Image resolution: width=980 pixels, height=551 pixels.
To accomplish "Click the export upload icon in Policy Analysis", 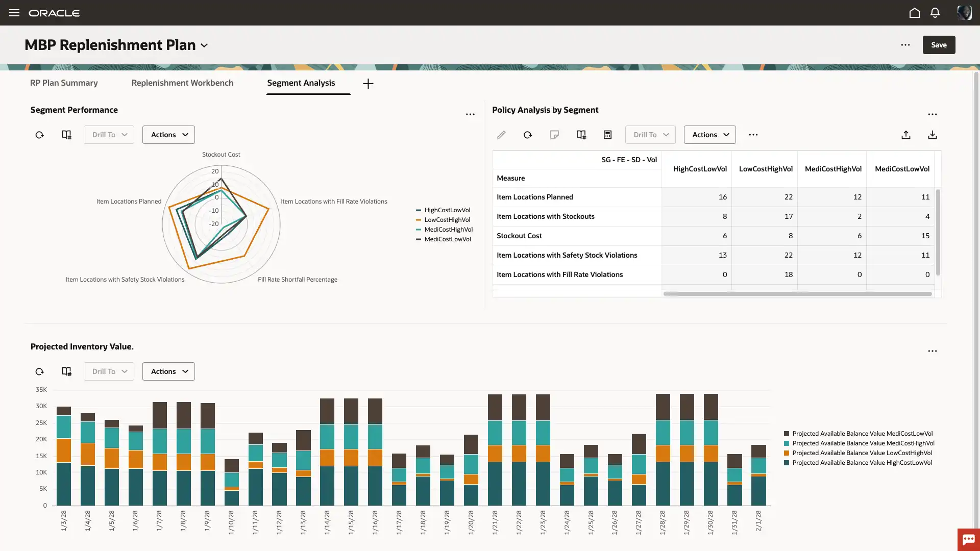I will tap(905, 135).
